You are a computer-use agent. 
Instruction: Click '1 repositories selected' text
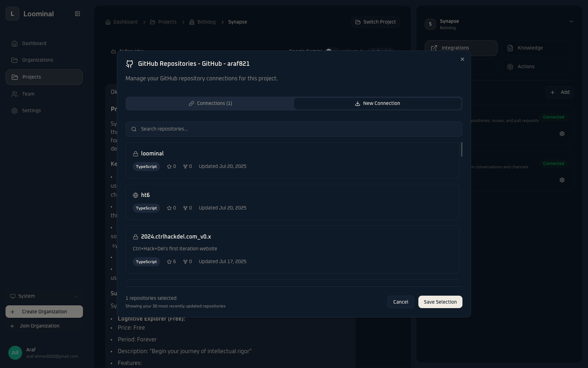151,298
